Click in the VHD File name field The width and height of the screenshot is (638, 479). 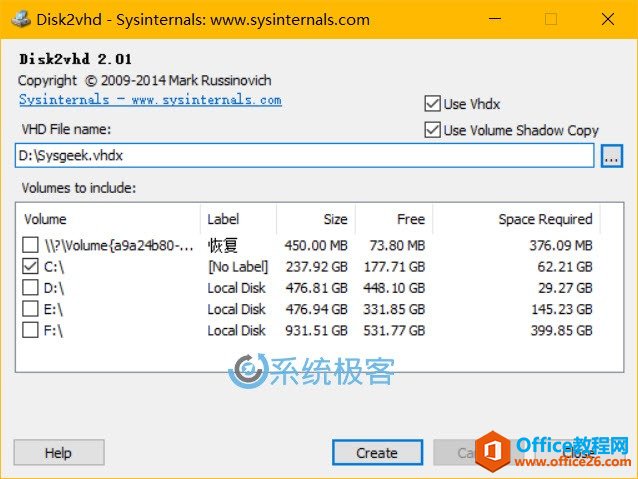tap(304, 155)
